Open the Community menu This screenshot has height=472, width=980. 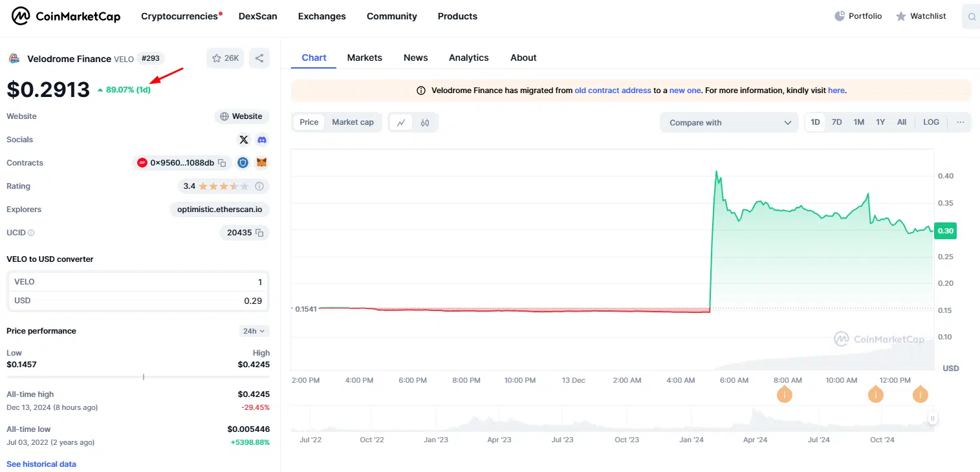point(392,16)
